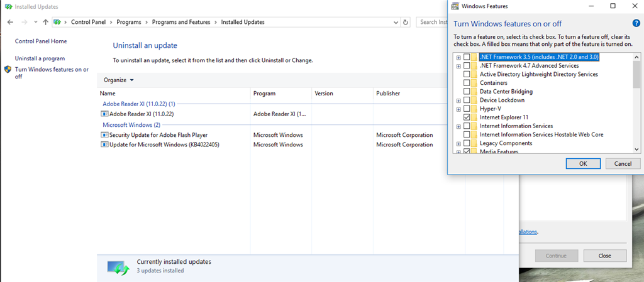Viewport: 644px width, 282px height.
Task: Click the Back arrow in Installed Updates
Action: point(10,22)
